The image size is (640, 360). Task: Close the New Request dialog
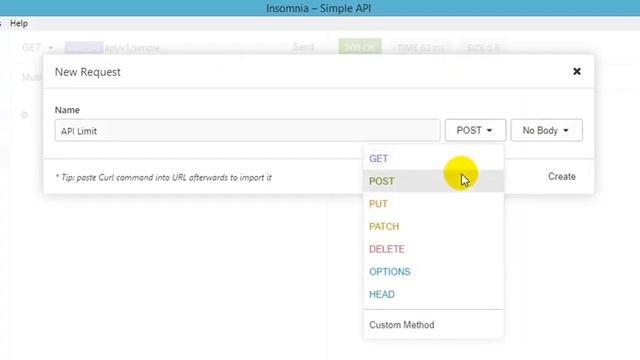[x=576, y=71]
